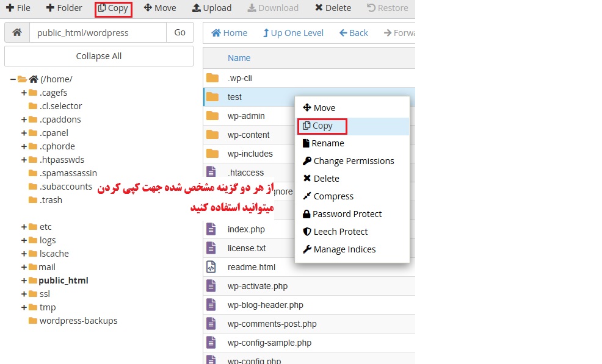Sort by the Name column header

click(239, 58)
